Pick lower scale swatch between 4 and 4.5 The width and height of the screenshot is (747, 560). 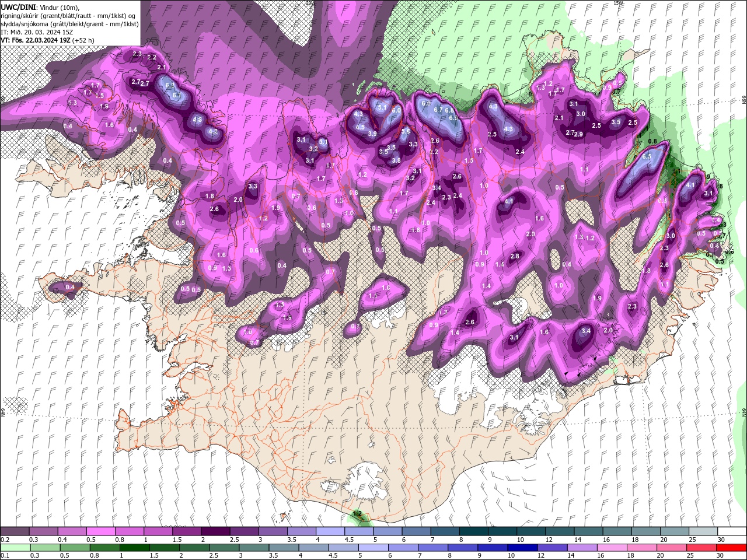(x=313, y=547)
